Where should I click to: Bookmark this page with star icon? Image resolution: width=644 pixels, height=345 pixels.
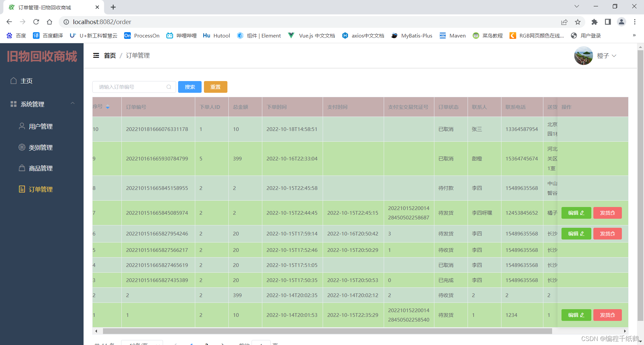click(578, 22)
